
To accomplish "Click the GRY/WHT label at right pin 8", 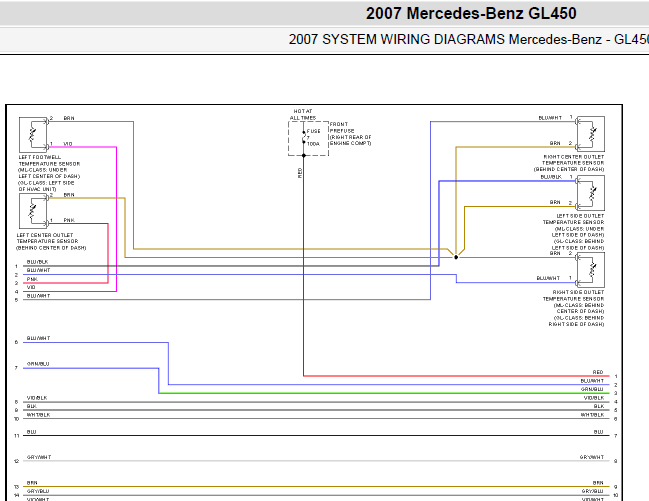I will pos(591,457).
